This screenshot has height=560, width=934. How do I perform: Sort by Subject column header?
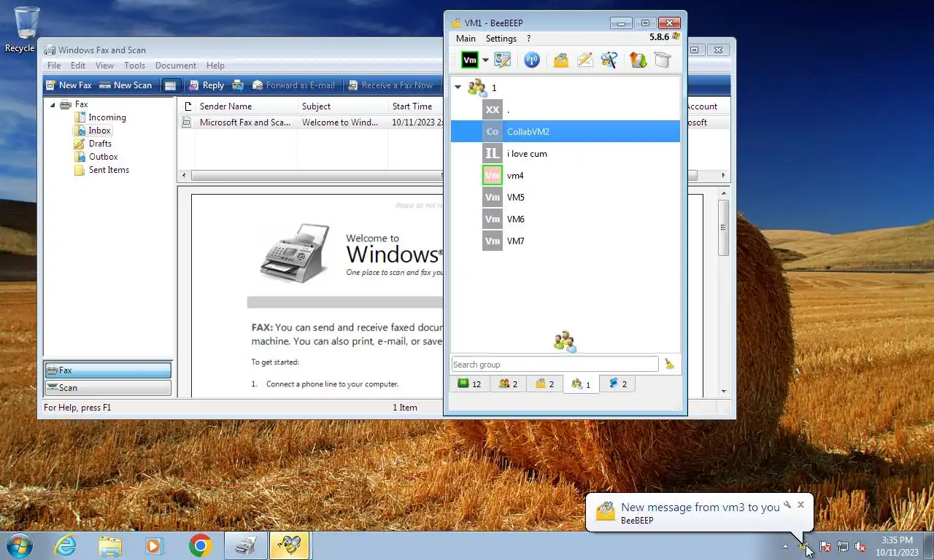(x=343, y=106)
